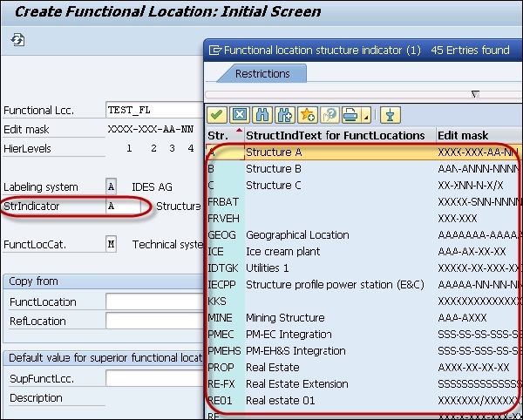This screenshot has width=523, height=420.
Task: Sort by the Str. column header
Action: 219,135
